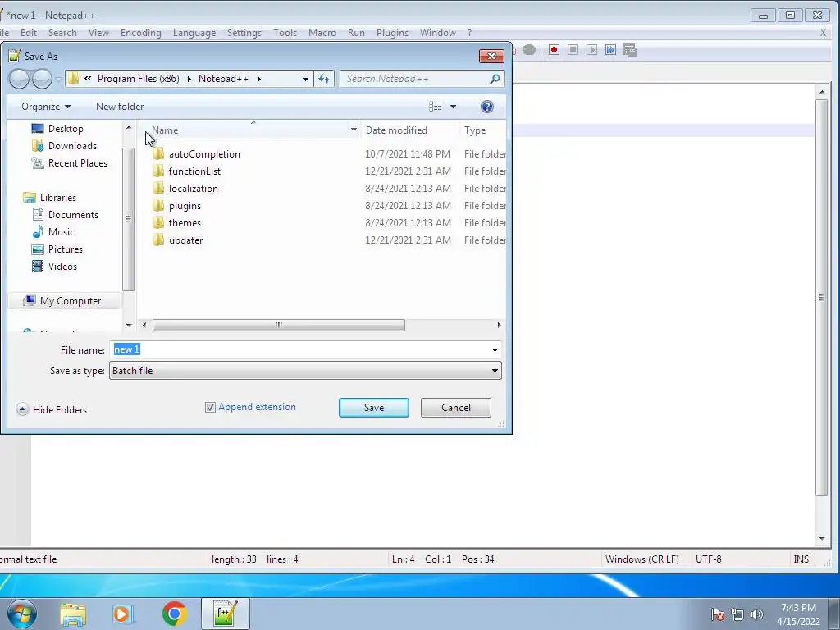Sort by the Date modified column header
The image size is (840, 630).
396,130
